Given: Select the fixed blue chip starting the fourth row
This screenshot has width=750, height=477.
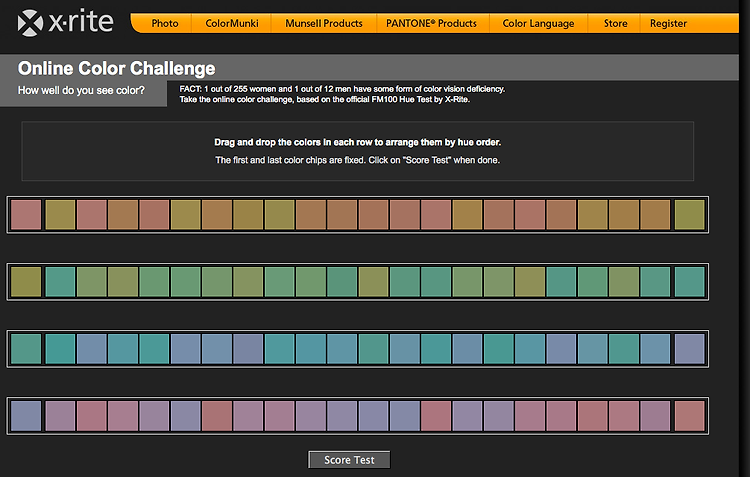Looking at the screenshot, I should pos(26,416).
